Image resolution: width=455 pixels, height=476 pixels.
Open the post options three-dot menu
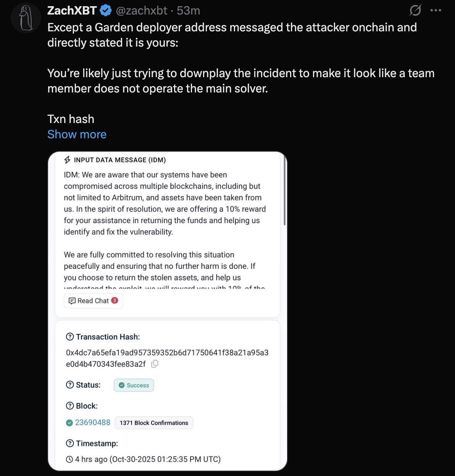tap(436, 10)
